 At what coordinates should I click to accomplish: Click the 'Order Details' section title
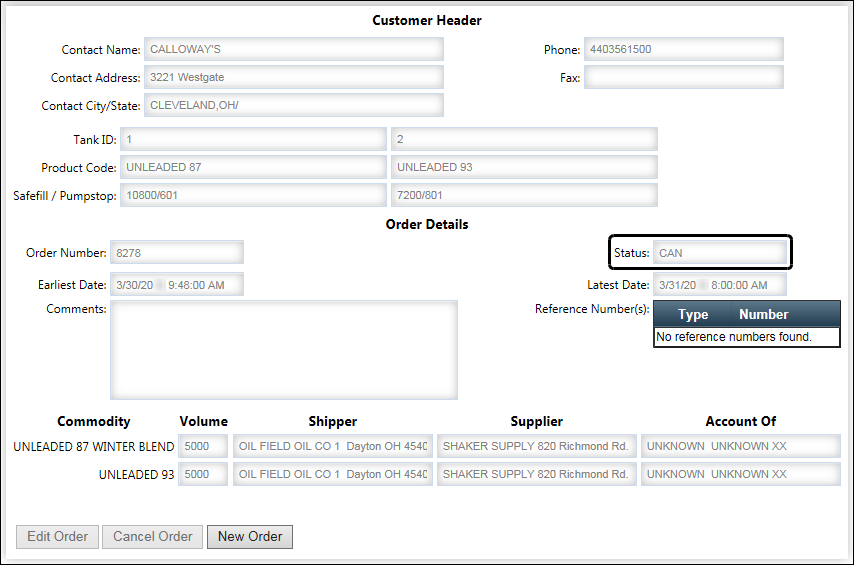click(x=427, y=224)
